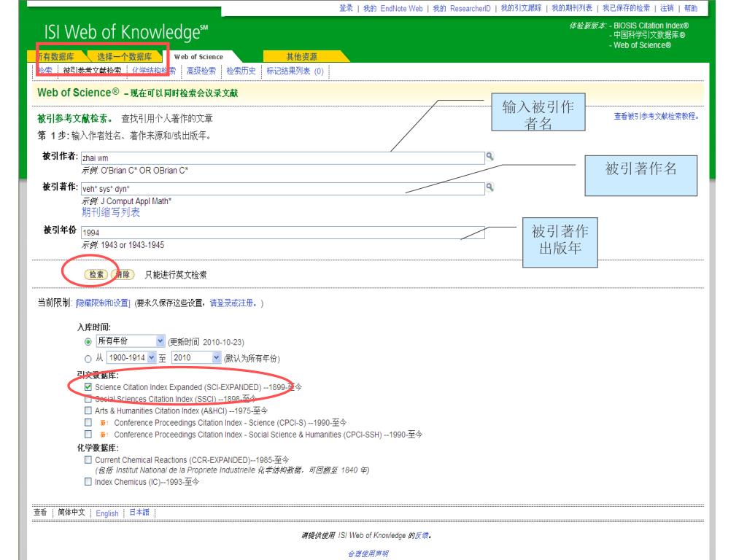Image resolution: width=747 pixels, height=560 pixels.
Task: Check Social Sciences Citation Index (SSCI)
Action: [88, 399]
